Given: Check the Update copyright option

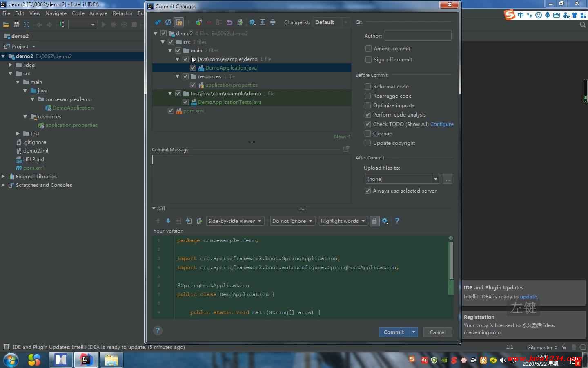Looking at the screenshot, I should pos(367,143).
